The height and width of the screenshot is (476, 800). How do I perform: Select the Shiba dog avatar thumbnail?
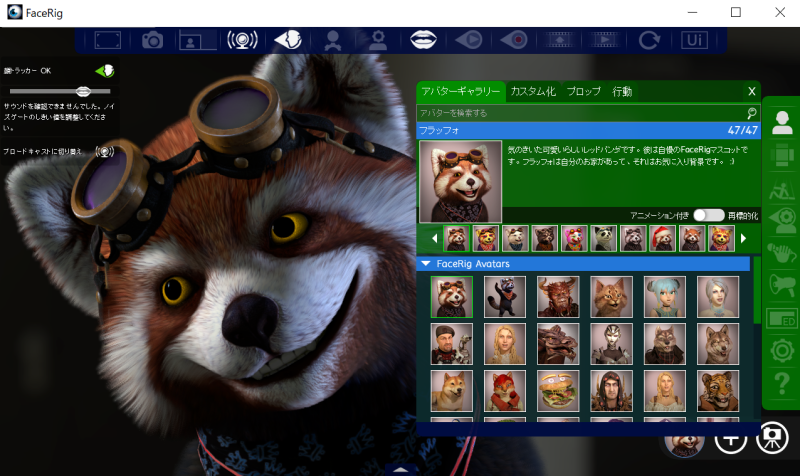tap(452, 391)
